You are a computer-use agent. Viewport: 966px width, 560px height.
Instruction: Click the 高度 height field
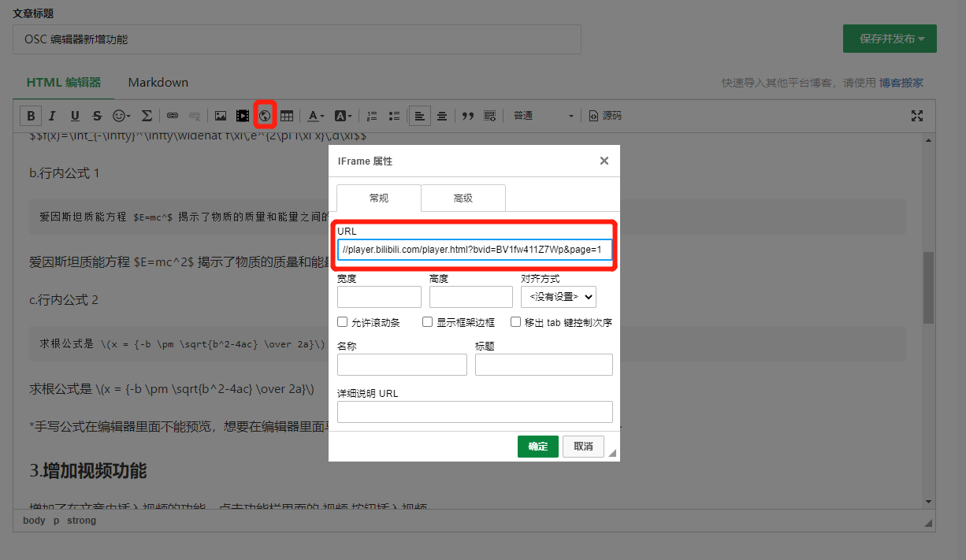tap(471, 297)
